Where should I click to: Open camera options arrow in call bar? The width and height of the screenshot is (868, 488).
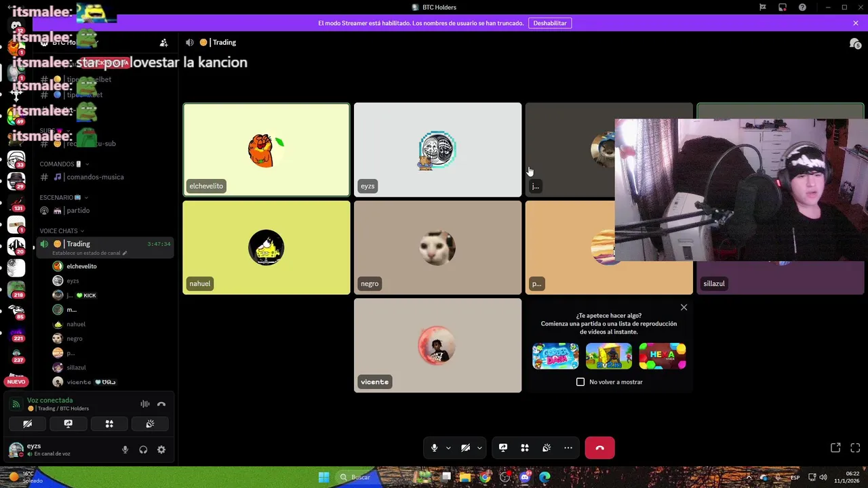tap(479, 448)
